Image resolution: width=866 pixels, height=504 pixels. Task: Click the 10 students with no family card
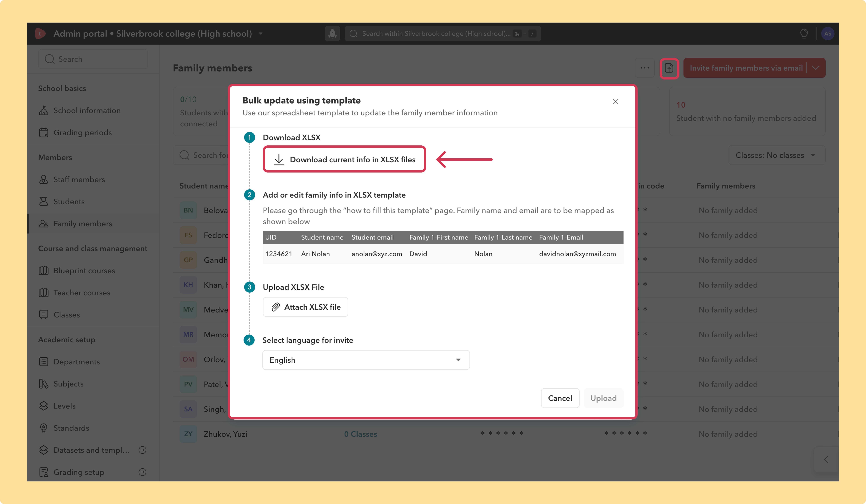[747, 112]
